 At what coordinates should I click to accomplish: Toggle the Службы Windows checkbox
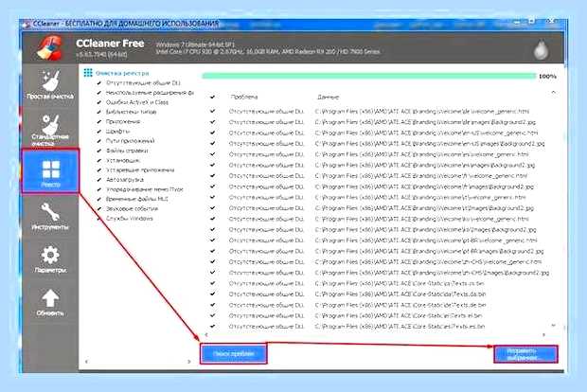(x=99, y=219)
